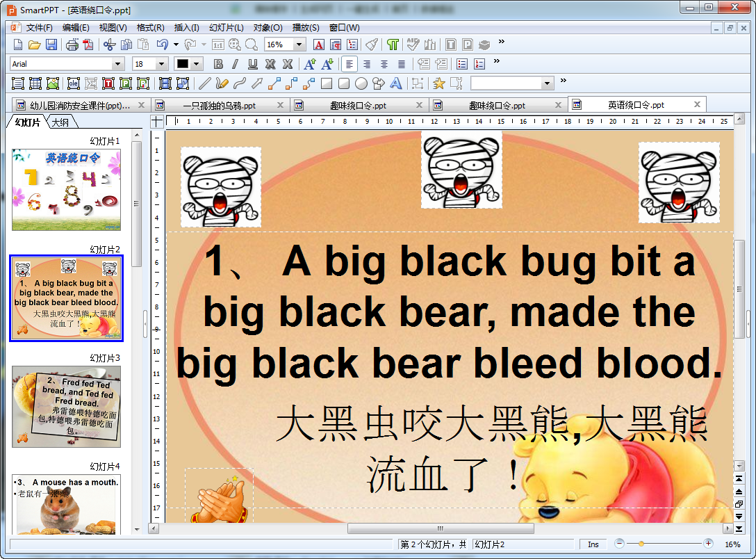The width and height of the screenshot is (756, 559).
Task: Copy selection with the copy icon
Action: [126, 45]
